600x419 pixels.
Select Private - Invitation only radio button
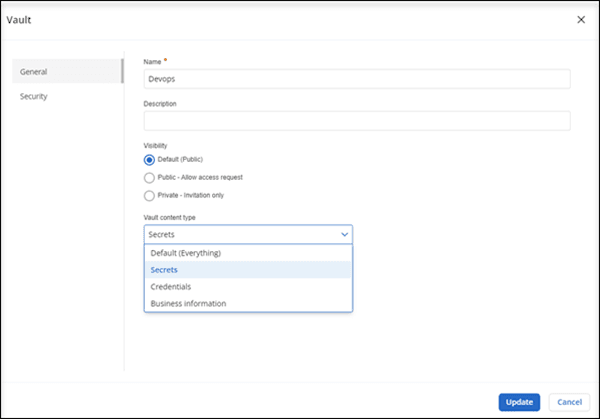(150, 195)
